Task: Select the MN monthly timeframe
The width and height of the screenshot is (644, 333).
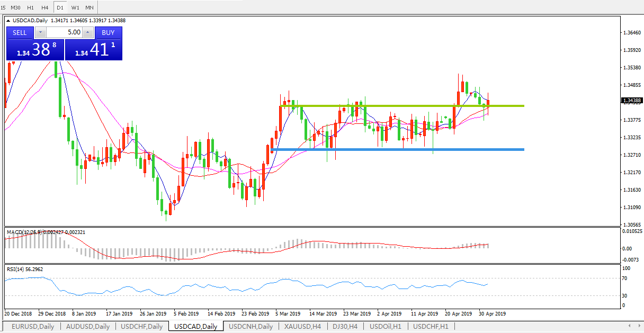Action: [90, 7]
